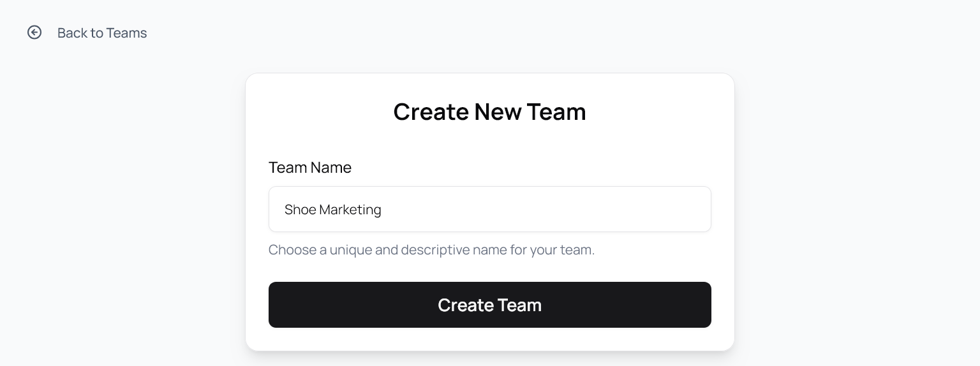Click the empty right side of the name field
Image resolution: width=980 pixels, height=366 pixels.
(x=606, y=209)
